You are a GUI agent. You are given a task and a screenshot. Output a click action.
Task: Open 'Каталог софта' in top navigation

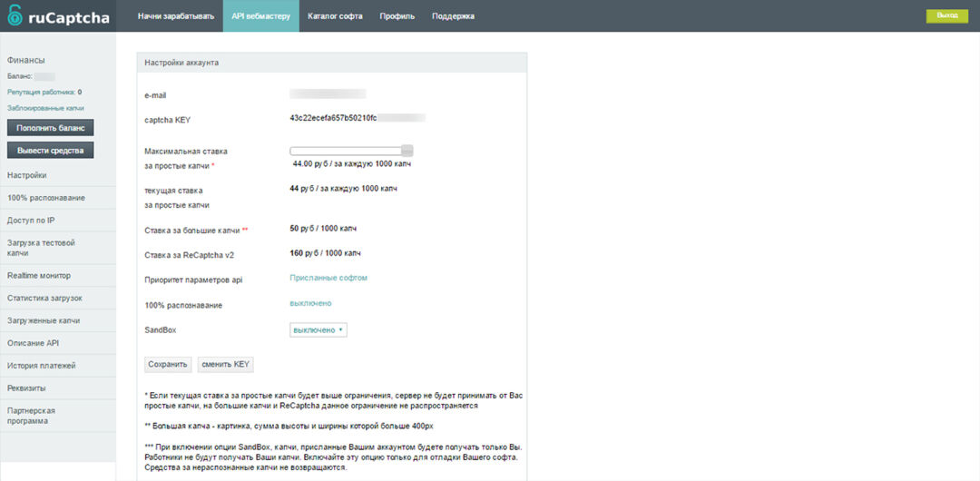point(335,15)
